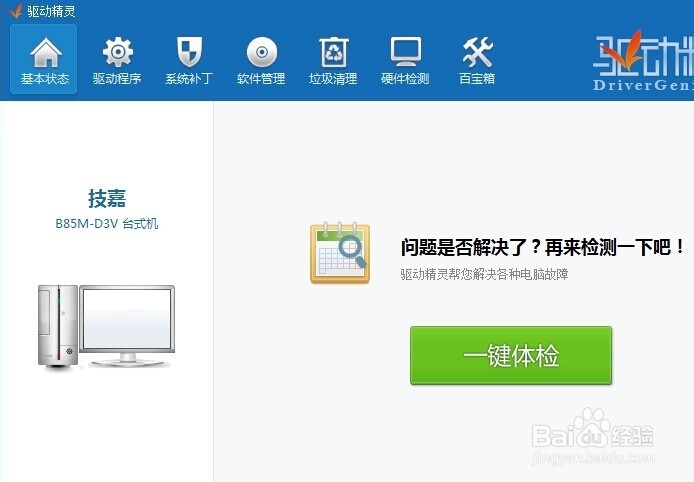
Task: Click the B85M-D3V 台式机 model text
Action: pos(107,224)
